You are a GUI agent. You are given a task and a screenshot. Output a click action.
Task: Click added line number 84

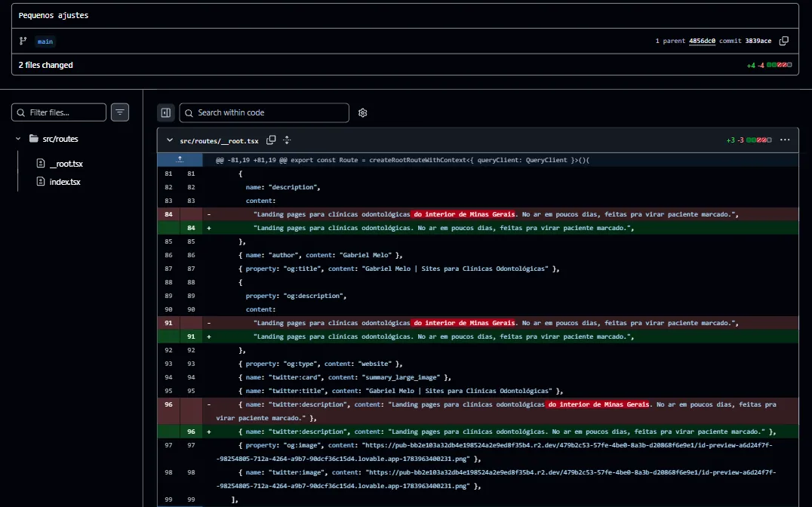[x=191, y=228]
